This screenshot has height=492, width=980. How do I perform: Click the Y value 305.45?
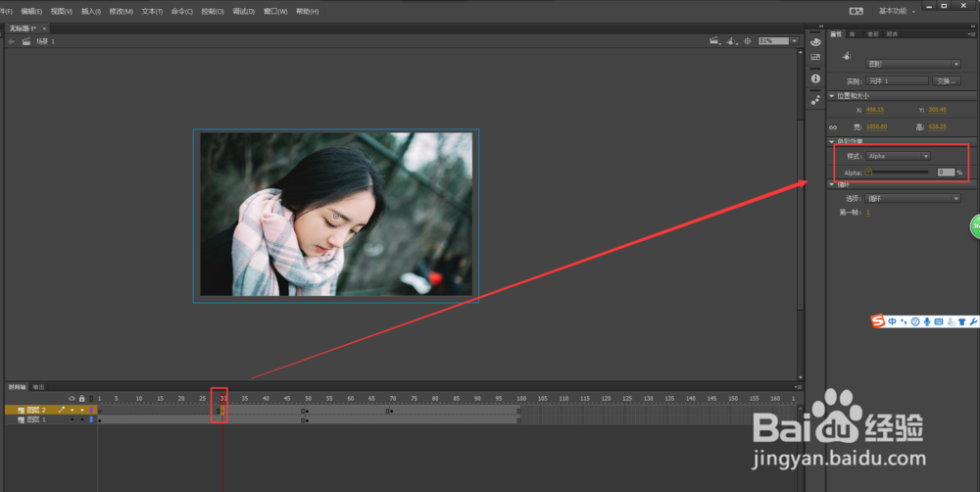tap(937, 110)
